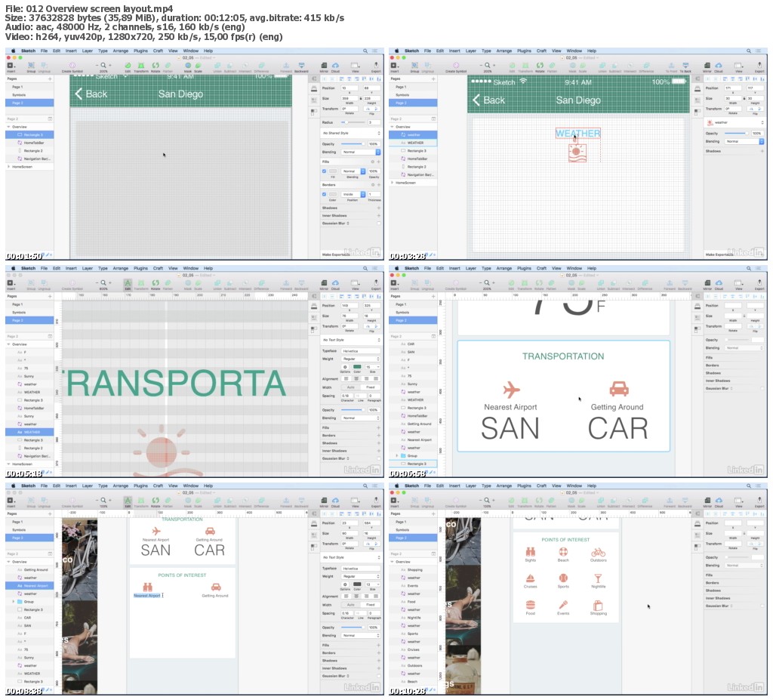Click the text Color swatch in the 00:08:38 frame
This screenshot has height=700, width=773.
[x=357, y=584]
